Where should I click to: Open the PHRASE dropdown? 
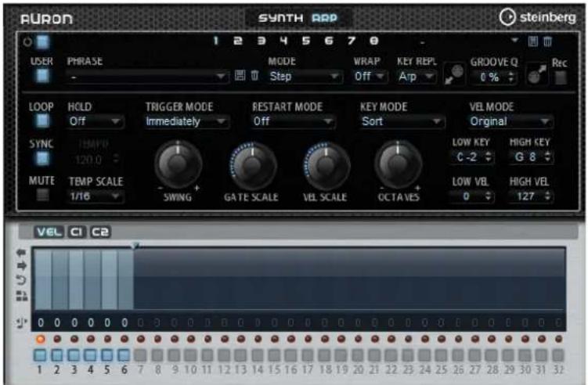(147, 77)
